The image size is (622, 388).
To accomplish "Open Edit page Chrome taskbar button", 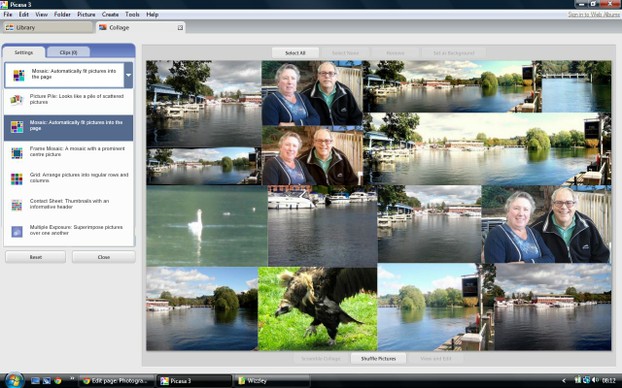I will click(116, 381).
